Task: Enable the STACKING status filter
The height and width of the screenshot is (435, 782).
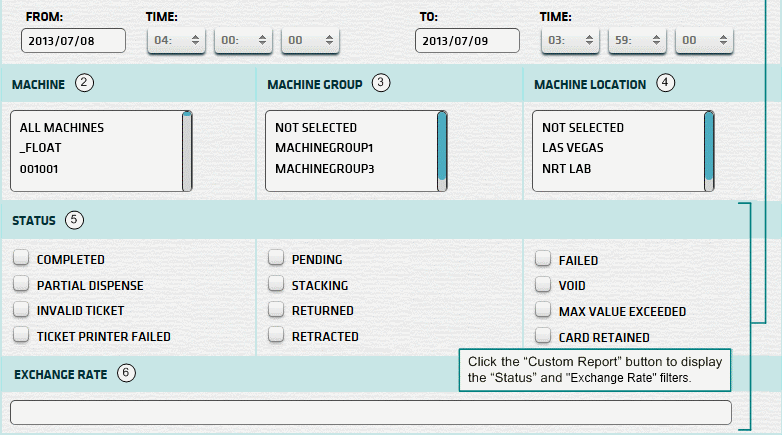Action: tap(276, 283)
